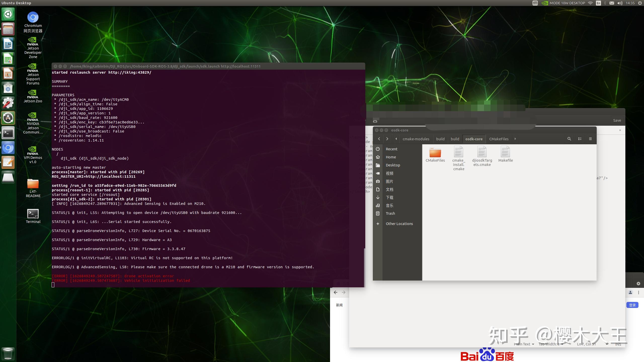Click the Wi-Fi indicator in top panel
The image size is (644, 362).
tap(590, 3)
